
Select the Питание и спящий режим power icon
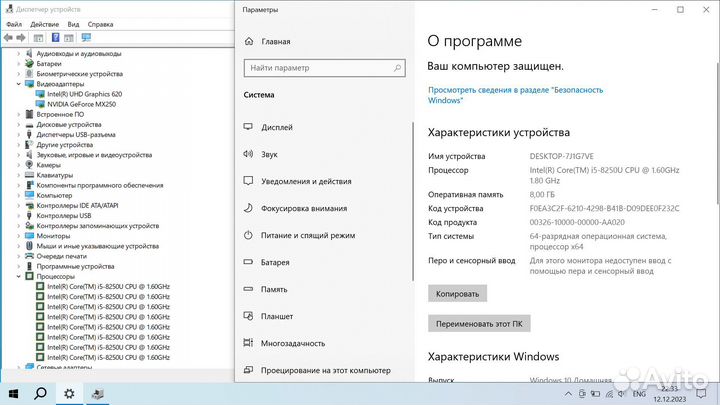click(x=248, y=235)
